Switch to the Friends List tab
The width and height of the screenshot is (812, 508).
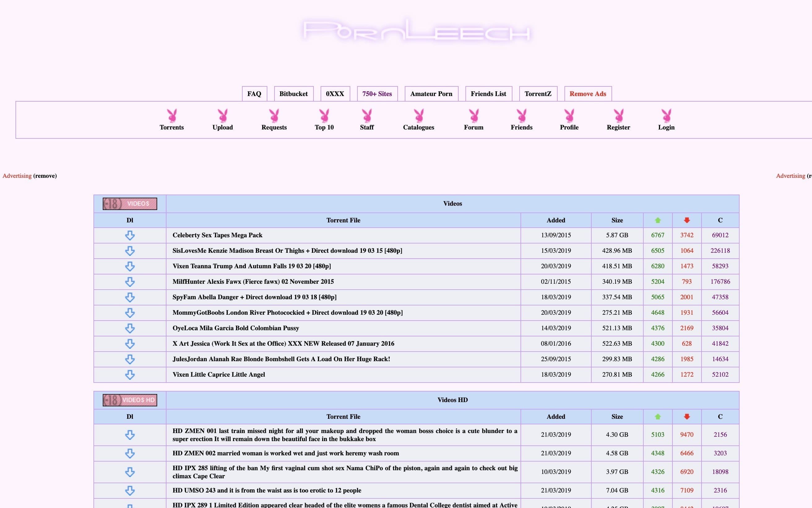(x=489, y=94)
